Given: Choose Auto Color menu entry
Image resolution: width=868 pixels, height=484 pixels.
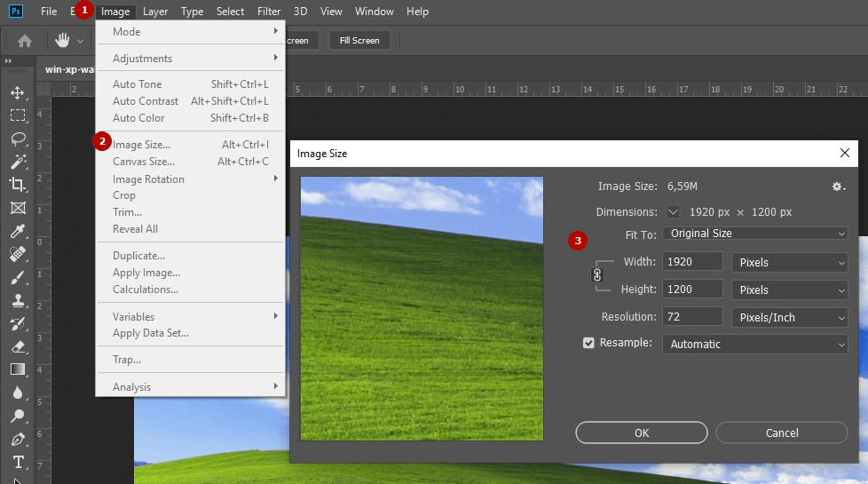Looking at the screenshot, I should tap(191, 118).
